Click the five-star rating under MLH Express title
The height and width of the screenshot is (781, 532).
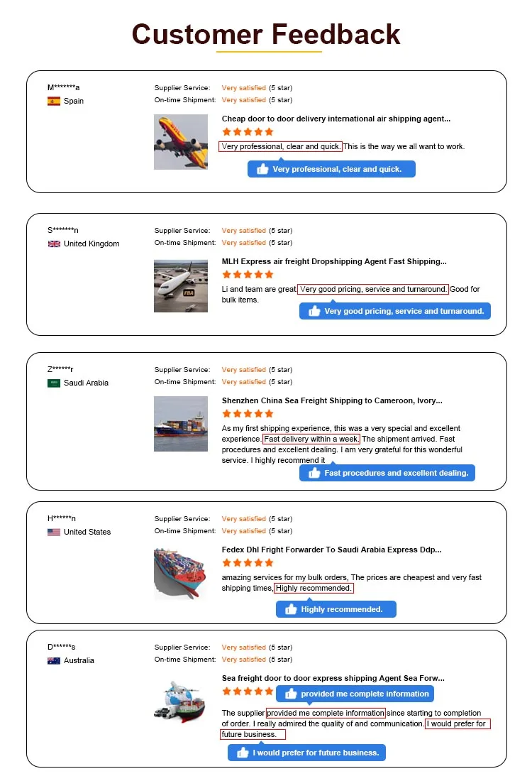click(248, 275)
